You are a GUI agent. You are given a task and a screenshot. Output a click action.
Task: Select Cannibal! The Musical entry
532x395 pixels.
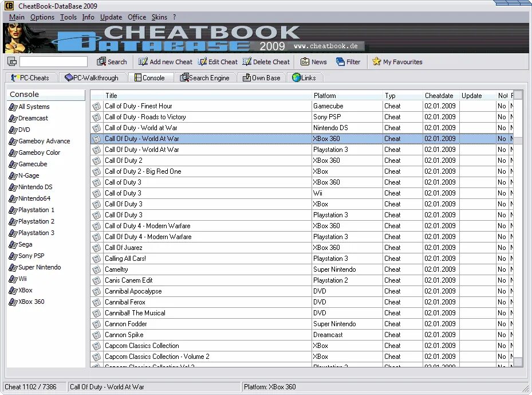[302, 313]
